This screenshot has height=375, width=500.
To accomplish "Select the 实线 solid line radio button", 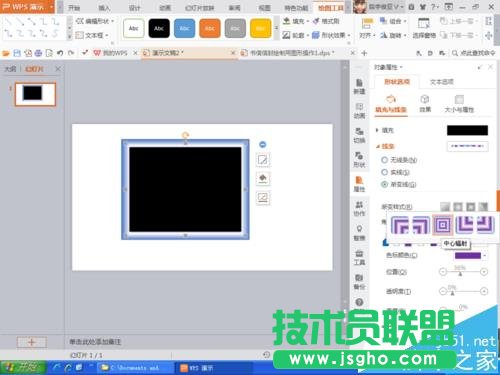I will pyautogui.click(x=384, y=172).
